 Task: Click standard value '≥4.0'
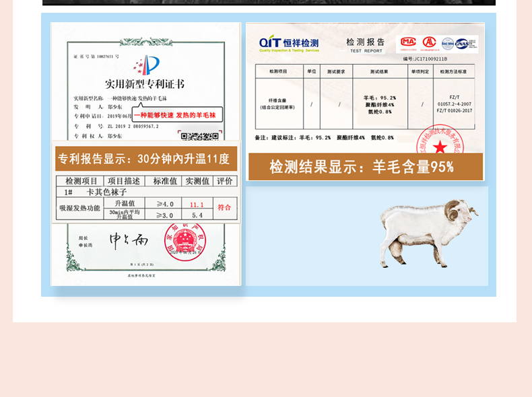pyautogui.click(x=165, y=204)
